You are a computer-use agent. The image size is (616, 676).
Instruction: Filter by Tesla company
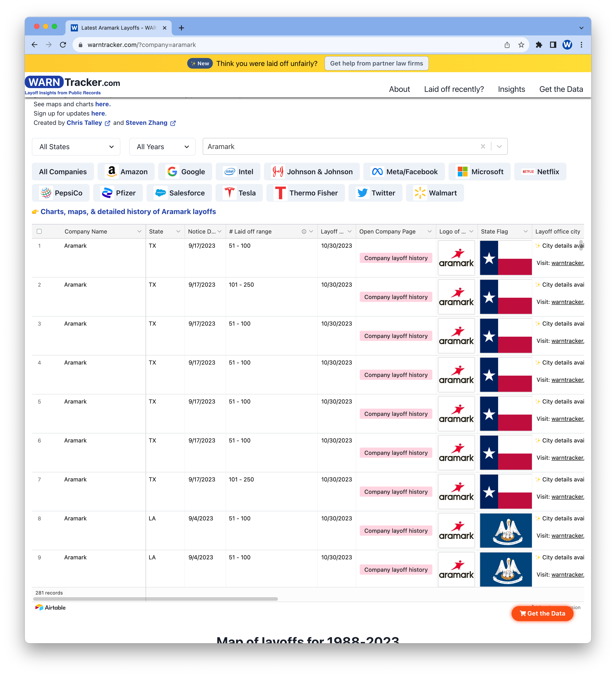pos(239,193)
